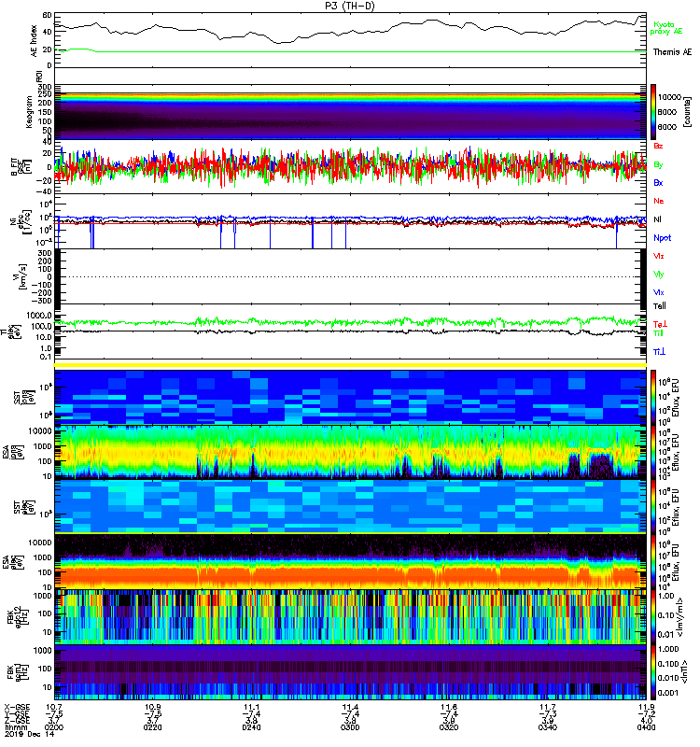Click the green By legend label
This screenshot has height=747, width=700.
click(658, 165)
